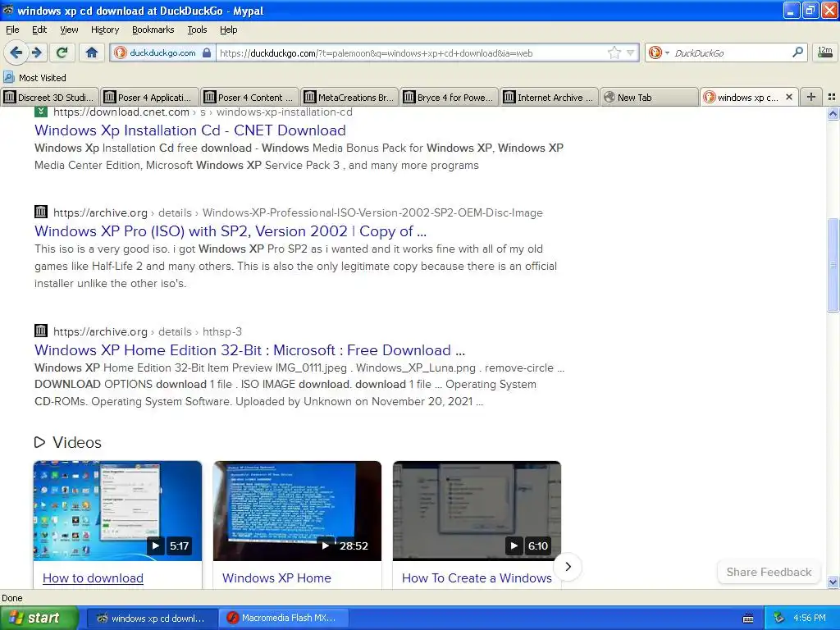Click the DuckDuckGo search box
Viewport: 840px width, 630px height.
point(729,52)
